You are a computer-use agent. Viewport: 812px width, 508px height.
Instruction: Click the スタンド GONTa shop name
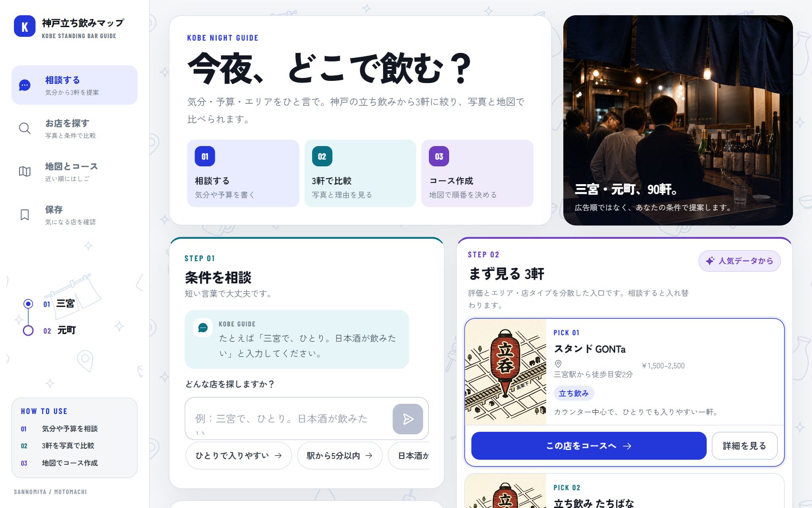590,349
